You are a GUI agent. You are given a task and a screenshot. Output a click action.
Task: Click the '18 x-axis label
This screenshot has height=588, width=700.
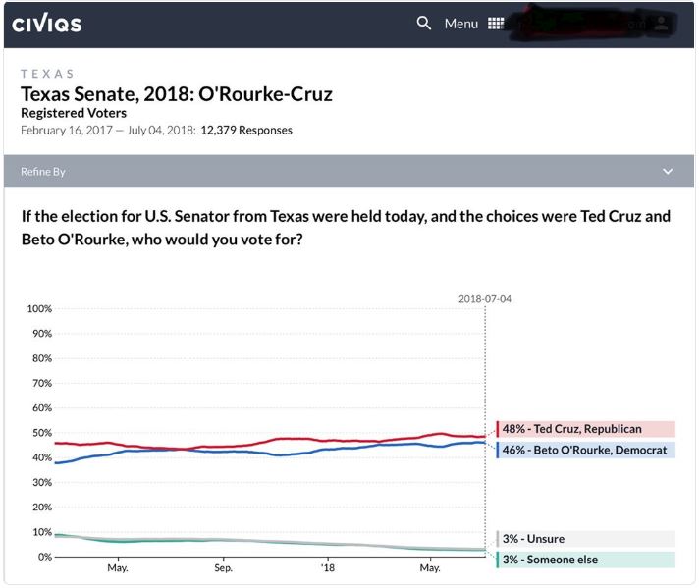point(328,568)
